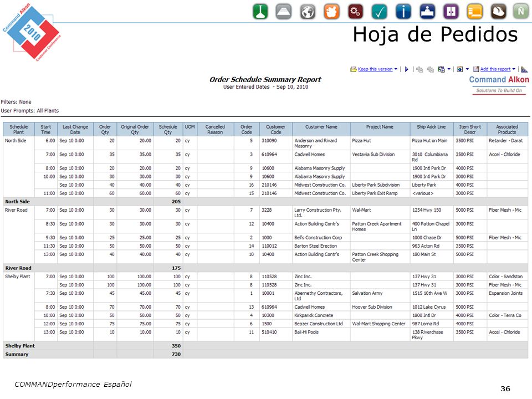
Task: Expand the Keep this version dropdown arrow
Action: click(396, 69)
